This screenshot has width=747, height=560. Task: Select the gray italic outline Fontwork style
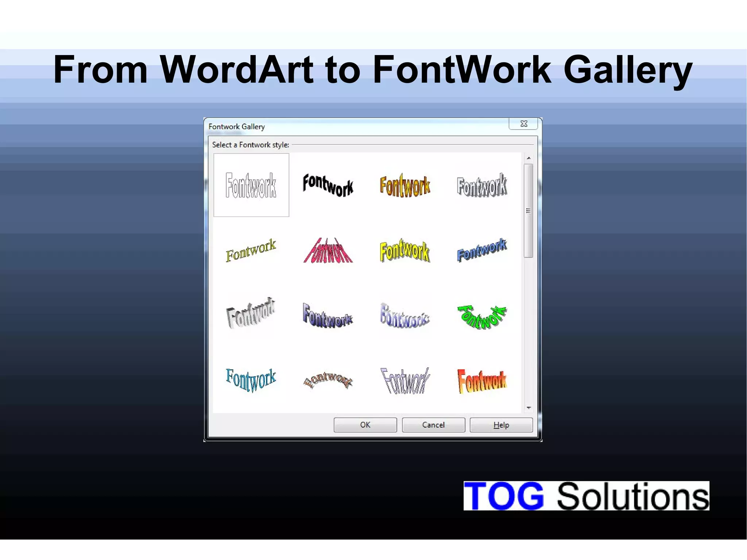(405, 380)
